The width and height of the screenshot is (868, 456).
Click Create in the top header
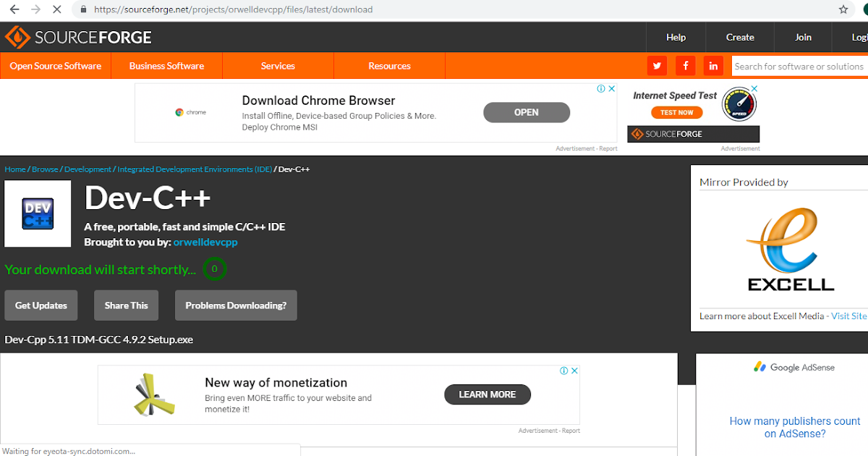point(740,37)
